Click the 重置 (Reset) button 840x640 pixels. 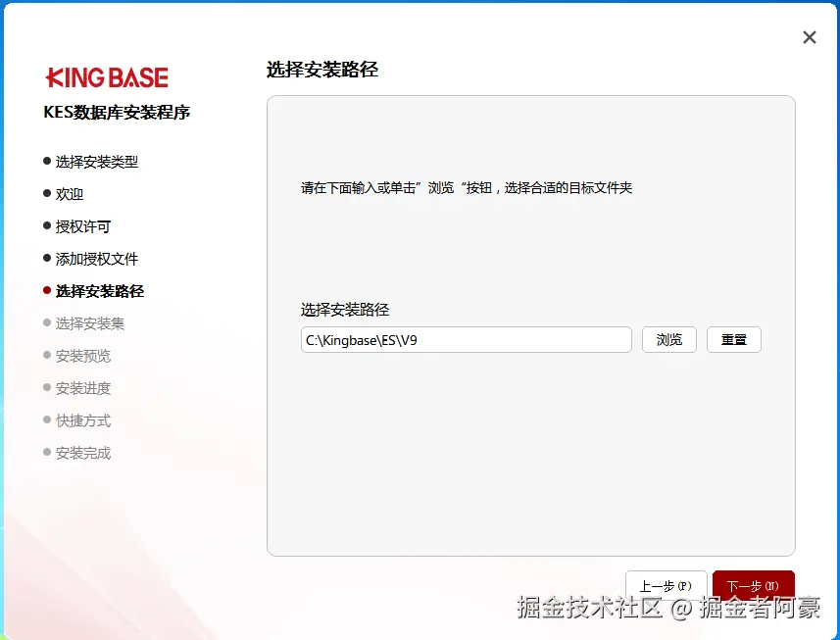734,339
